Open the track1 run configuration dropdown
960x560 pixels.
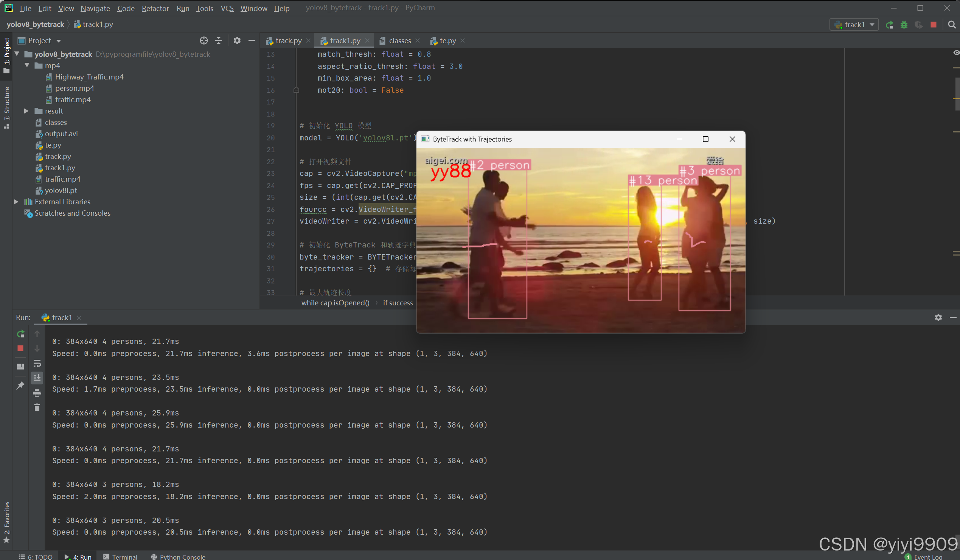[x=854, y=25]
